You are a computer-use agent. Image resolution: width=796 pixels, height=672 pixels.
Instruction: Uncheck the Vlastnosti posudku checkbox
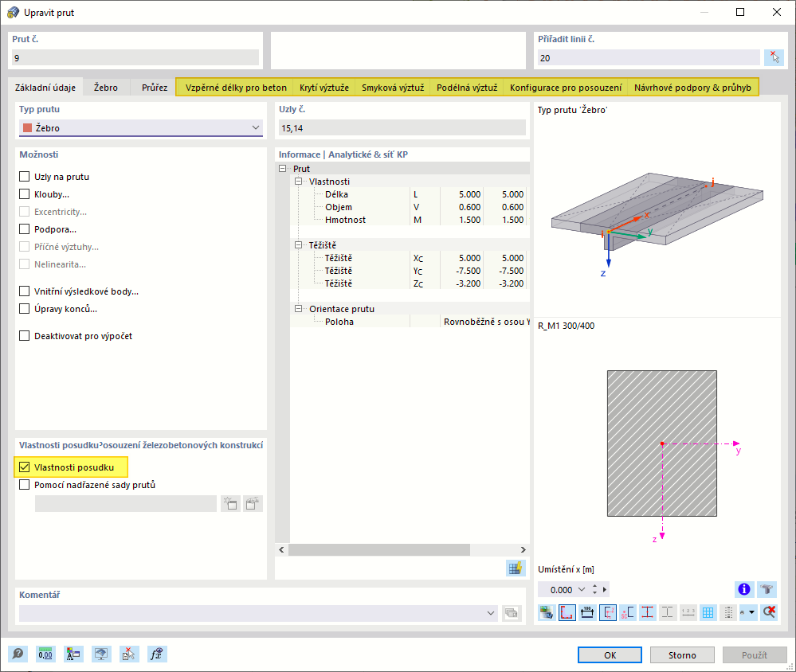25,467
